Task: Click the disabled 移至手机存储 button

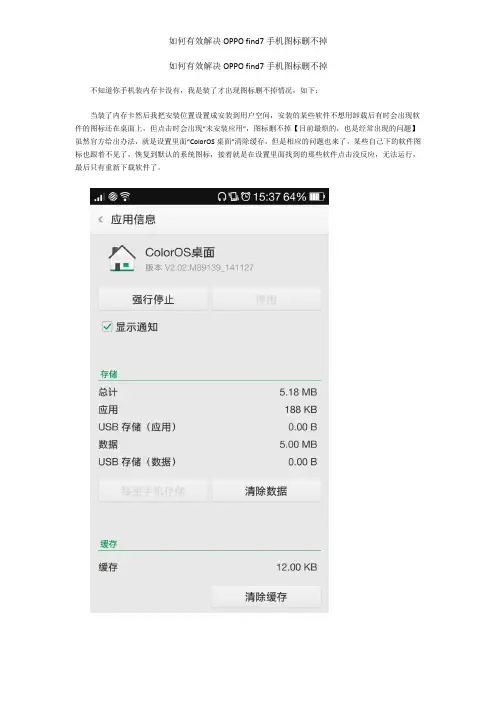Action: click(153, 491)
